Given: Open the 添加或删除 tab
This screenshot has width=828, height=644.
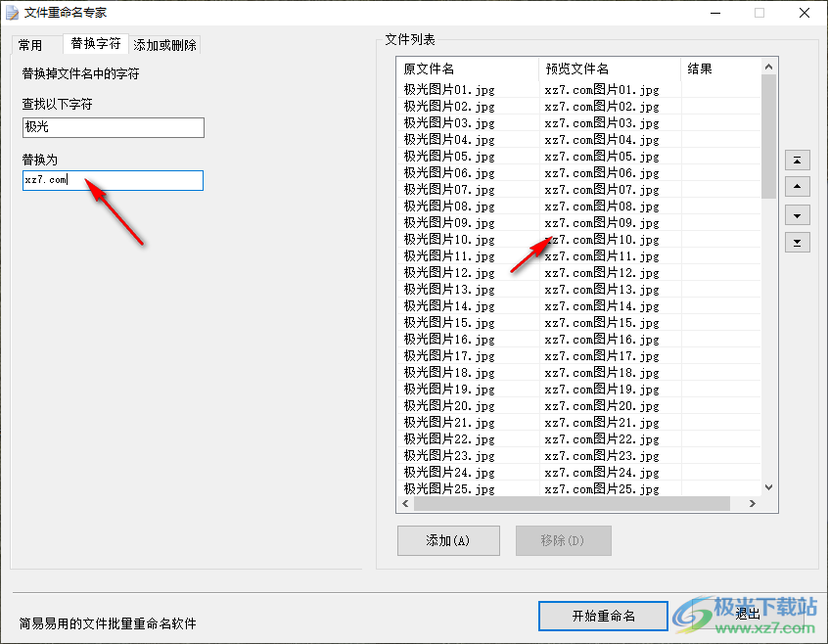Looking at the screenshot, I should pos(164,45).
